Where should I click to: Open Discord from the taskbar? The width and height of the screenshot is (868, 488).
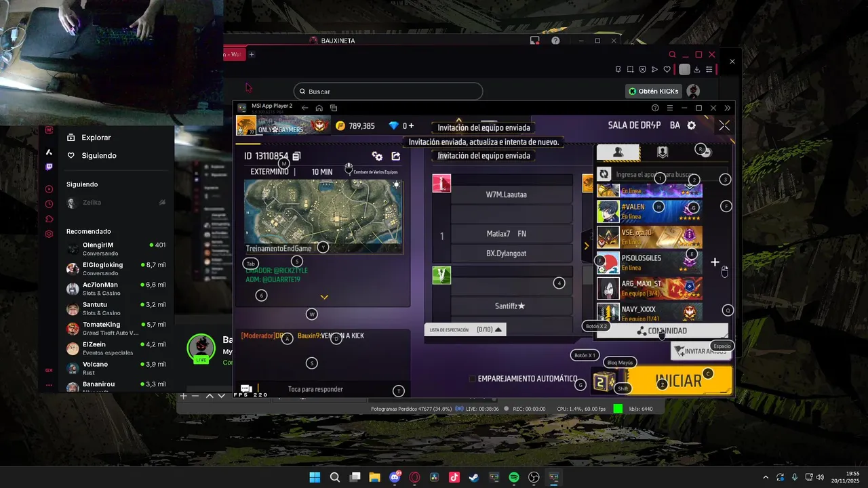coord(395,477)
